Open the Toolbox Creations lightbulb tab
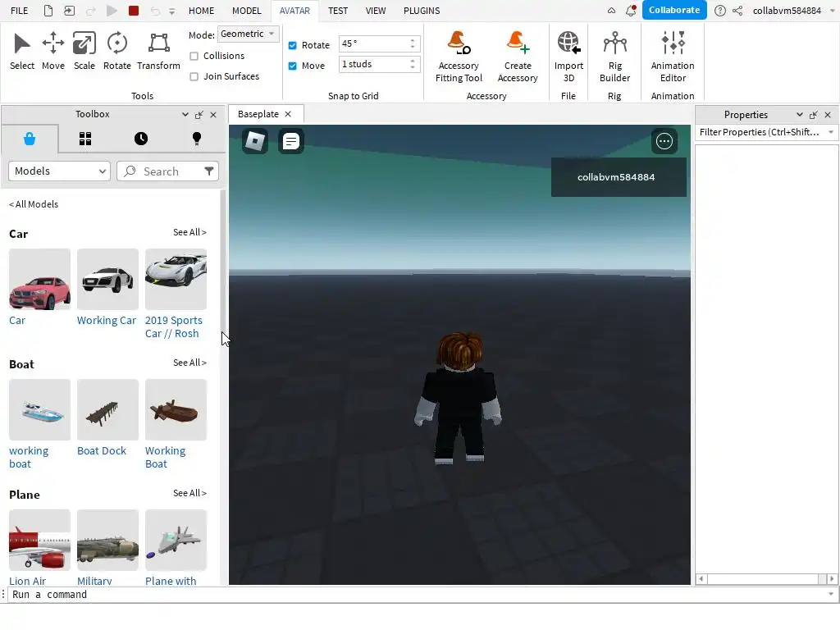 [x=197, y=139]
